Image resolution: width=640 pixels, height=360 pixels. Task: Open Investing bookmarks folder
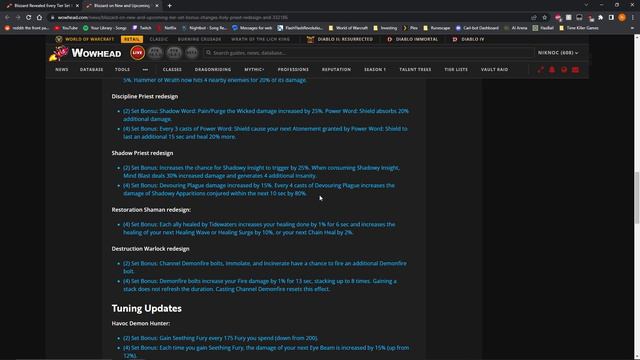(x=385, y=28)
